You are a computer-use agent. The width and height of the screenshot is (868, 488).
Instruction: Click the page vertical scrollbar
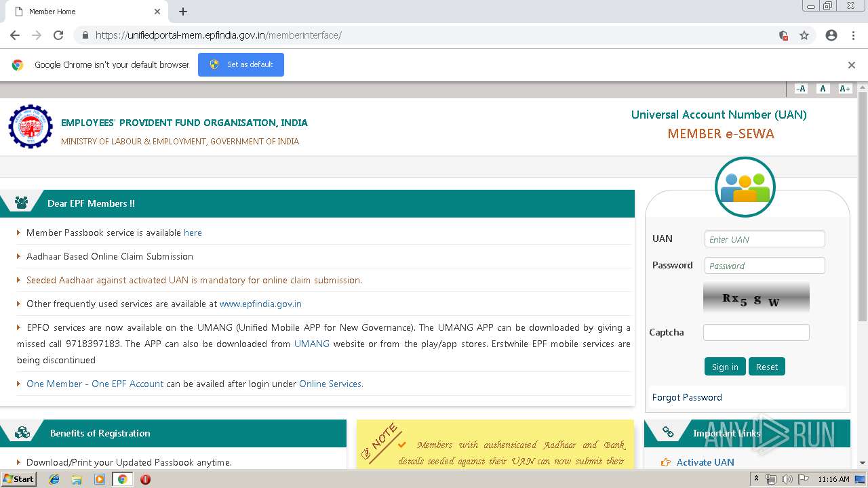pos(863,207)
